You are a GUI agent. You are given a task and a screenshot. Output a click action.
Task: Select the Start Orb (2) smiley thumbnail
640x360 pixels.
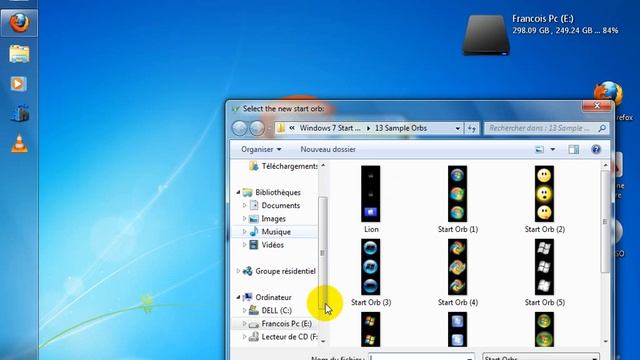(x=544, y=194)
